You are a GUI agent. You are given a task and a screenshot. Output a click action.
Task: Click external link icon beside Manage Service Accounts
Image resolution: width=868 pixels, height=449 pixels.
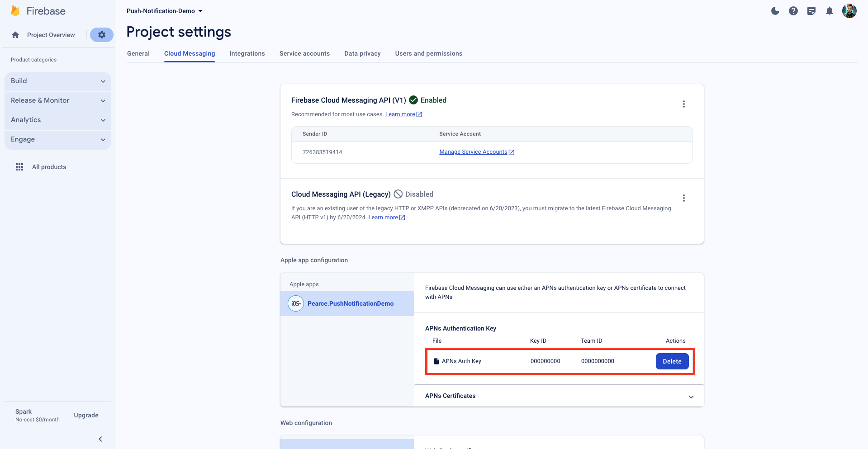(512, 152)
